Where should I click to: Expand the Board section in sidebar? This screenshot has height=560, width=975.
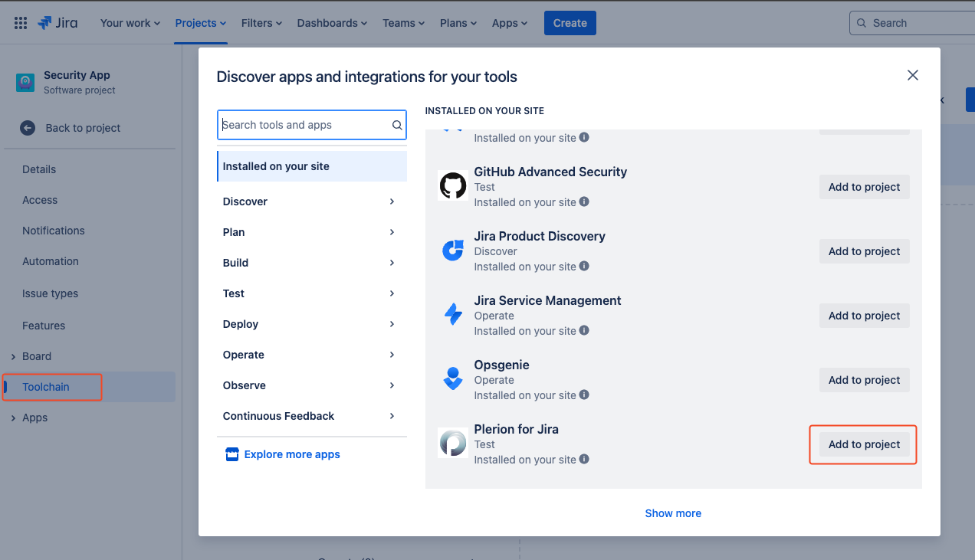13,356
